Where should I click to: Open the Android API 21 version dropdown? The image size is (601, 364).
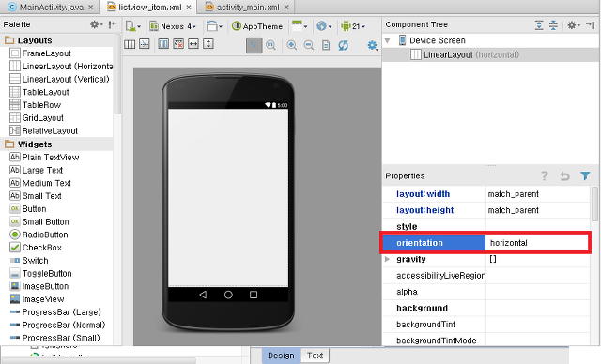click(353, 26)
